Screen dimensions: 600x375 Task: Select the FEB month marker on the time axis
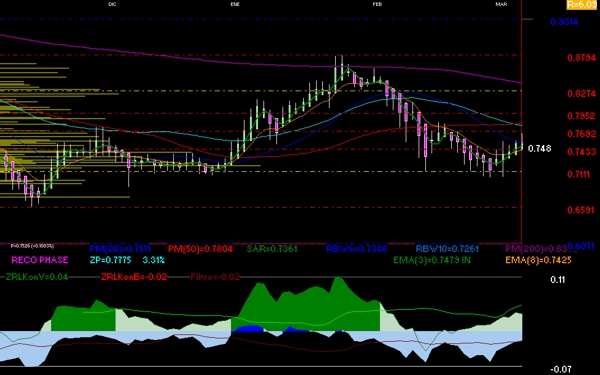pos(377,4)
